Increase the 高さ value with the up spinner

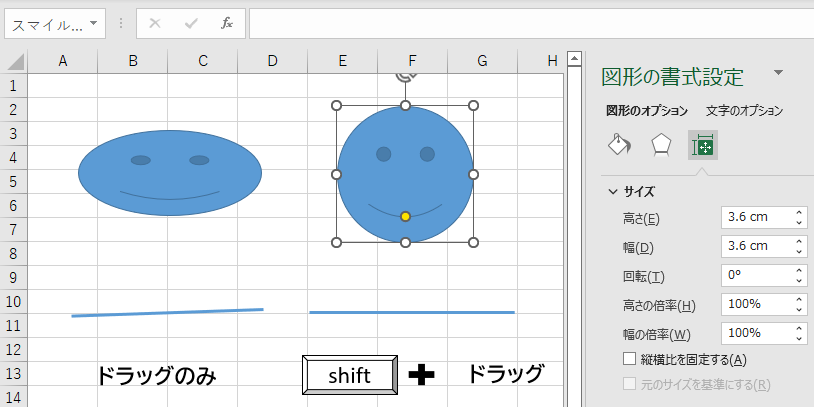(x=799, y=213)
